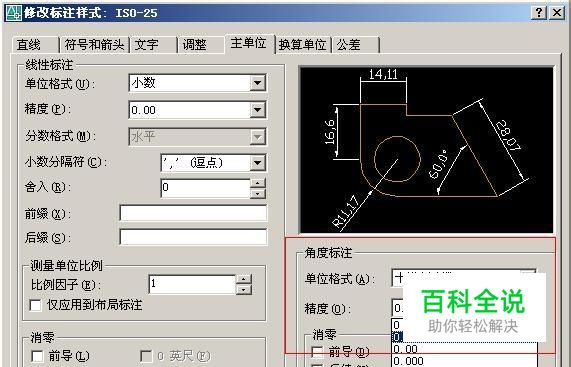Viewport: 571px width, 367px height.
Task: Select the 主单位 tab
Action: coord(249,43)
